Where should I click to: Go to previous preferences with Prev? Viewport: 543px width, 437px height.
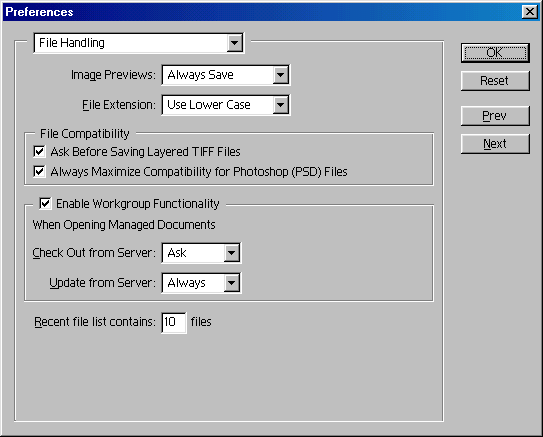(x=495, y=116)
